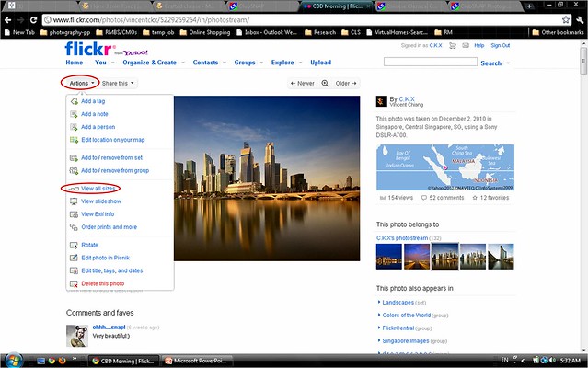Expand the Search options arrow
588x368 pixels.
(x=508, y=63)
